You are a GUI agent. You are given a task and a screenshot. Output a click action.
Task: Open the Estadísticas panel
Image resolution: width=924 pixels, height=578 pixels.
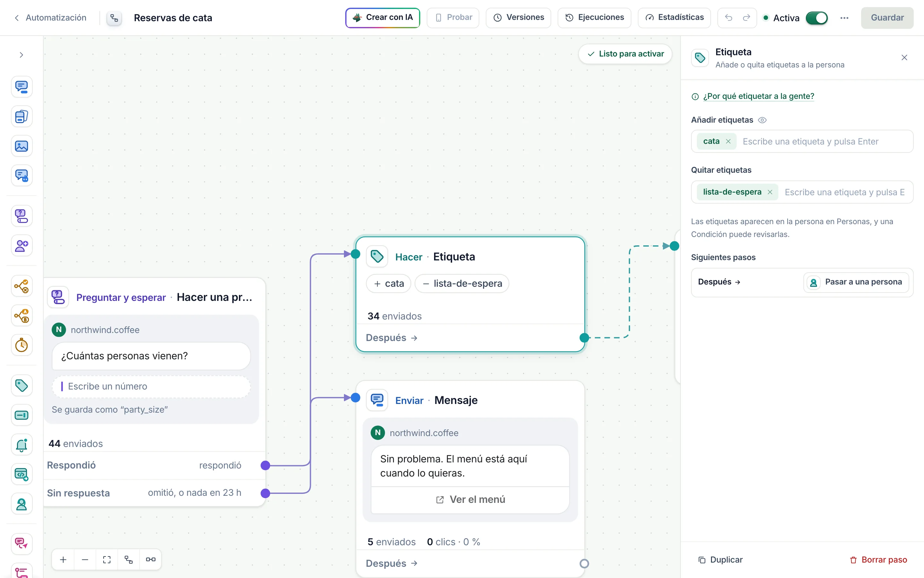tap(674, 18)
